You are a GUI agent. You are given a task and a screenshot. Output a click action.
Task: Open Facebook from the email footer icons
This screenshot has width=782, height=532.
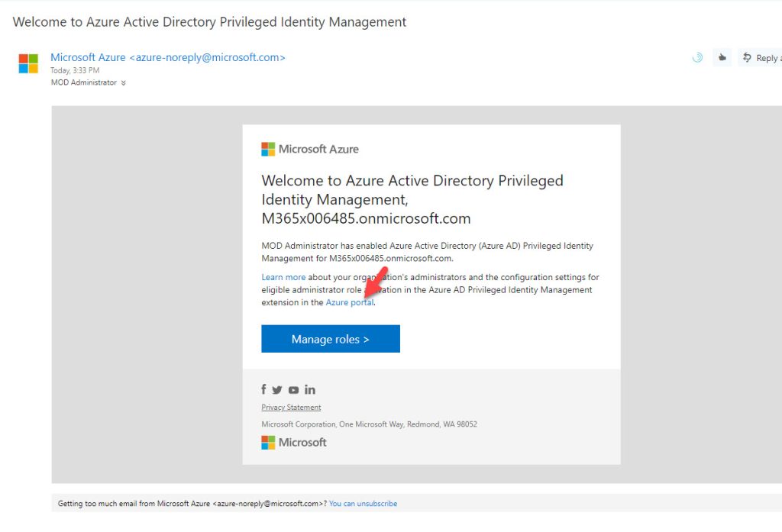[x=263, y=389]
